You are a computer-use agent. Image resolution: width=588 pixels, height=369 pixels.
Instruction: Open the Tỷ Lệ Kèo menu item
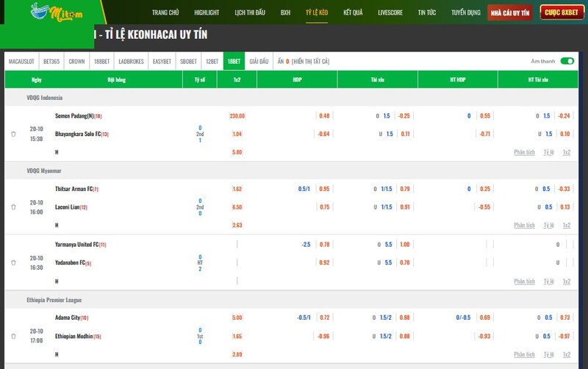click(x=318, y=12)
